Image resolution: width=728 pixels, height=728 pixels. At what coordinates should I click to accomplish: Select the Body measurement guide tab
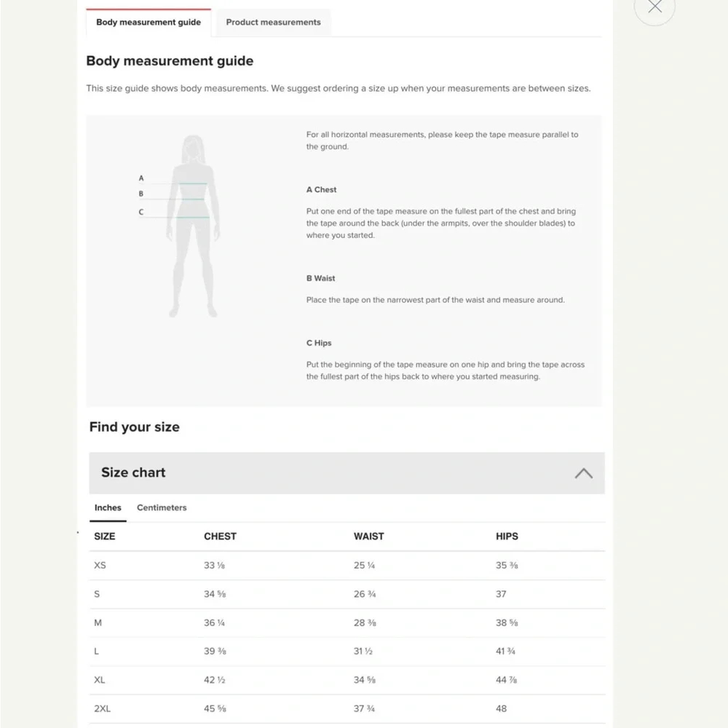tap(149, 23)
